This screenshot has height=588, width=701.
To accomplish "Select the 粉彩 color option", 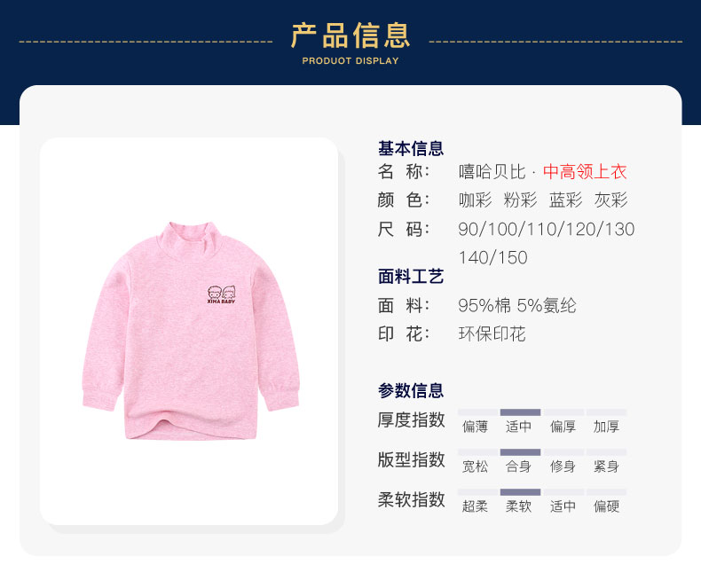I will tap(520, 200).
